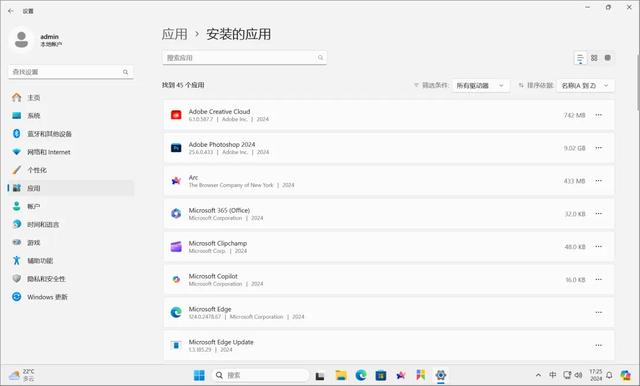Open more options for Microsoft Copilot

coord(598,280)
